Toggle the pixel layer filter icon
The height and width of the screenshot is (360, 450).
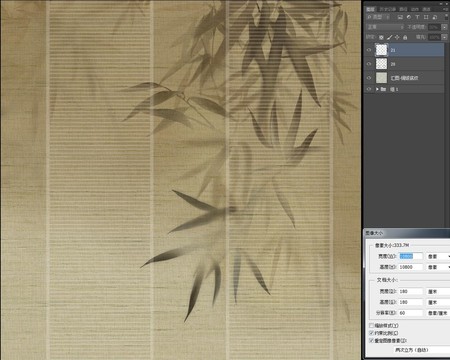[400, 17]
